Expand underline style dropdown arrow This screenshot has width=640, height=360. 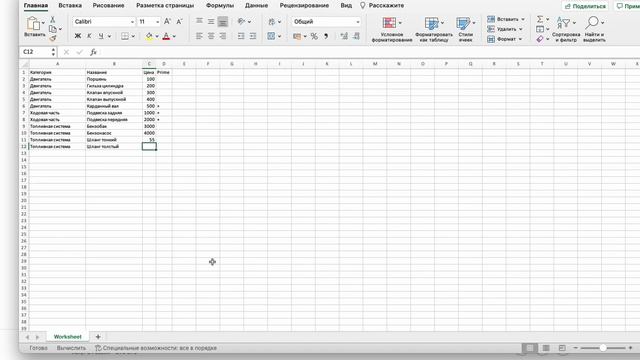[x=109, y=36]
